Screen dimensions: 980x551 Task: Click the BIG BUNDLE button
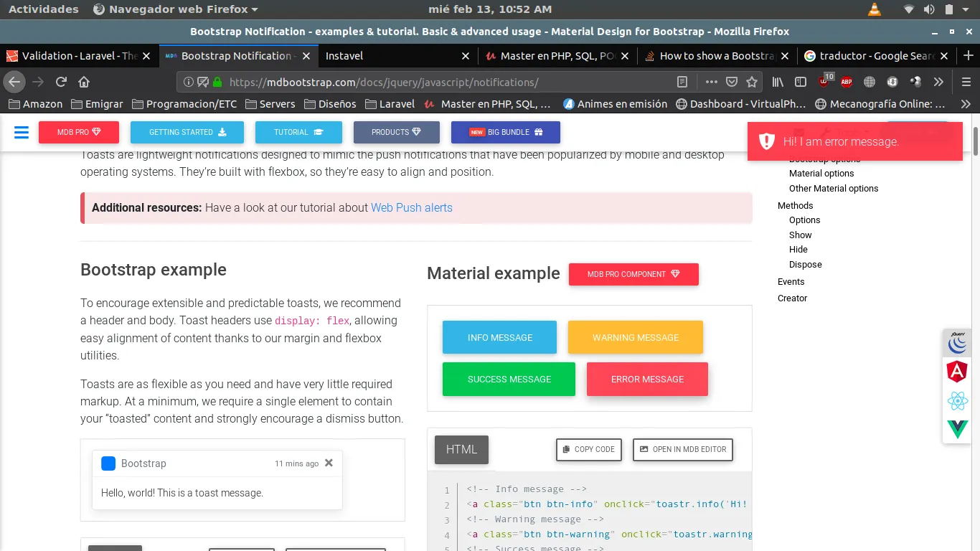coord(506,132)
